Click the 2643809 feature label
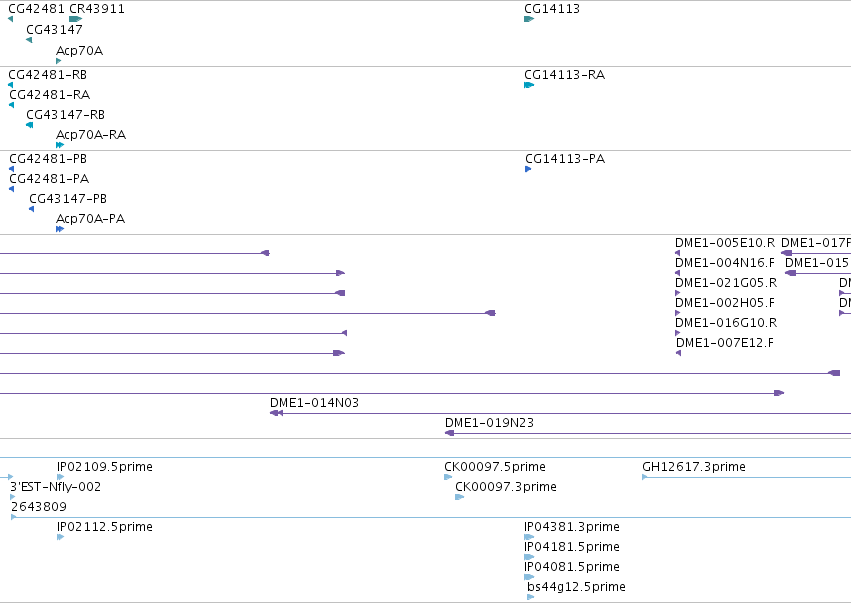This screenshot has height=603, width=851. click(x=39, y=507)
